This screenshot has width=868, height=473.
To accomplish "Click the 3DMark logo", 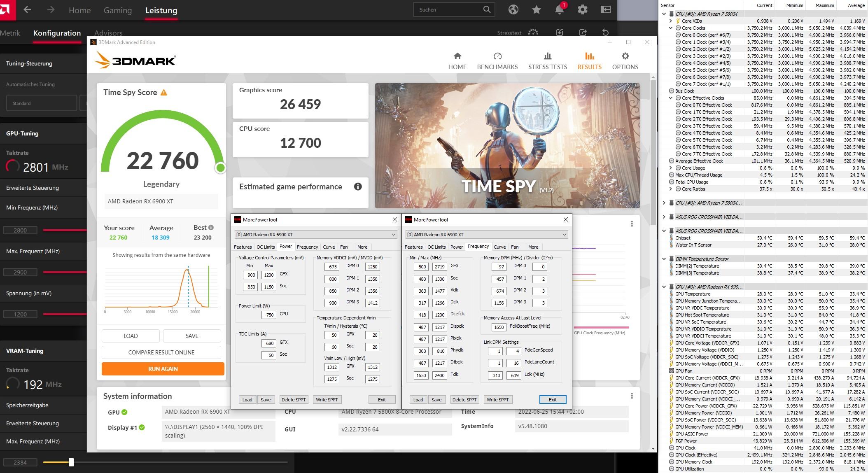I will pos(135,61).
